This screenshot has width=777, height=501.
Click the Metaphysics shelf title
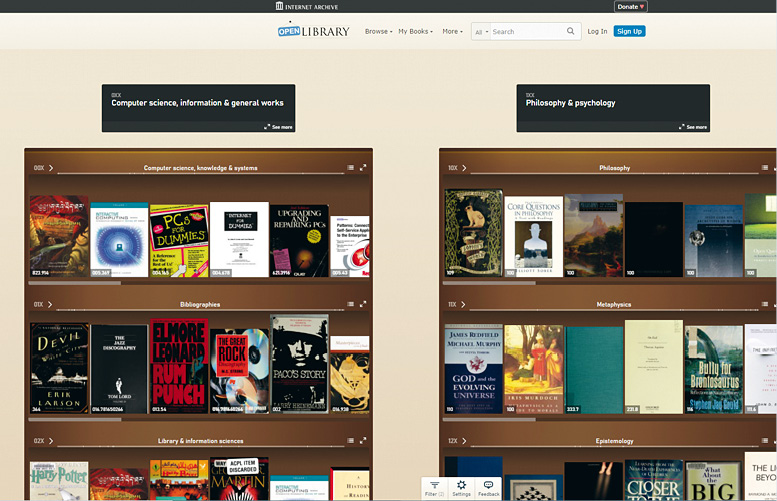(x=613, y=304)
